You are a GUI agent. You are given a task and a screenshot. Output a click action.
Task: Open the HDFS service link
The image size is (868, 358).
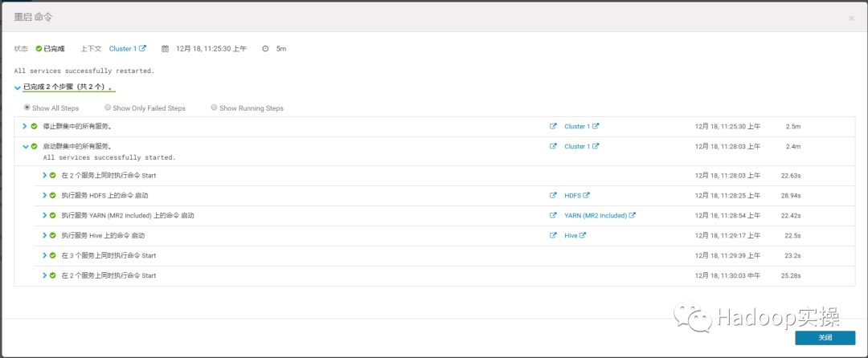tap(572, 195)
